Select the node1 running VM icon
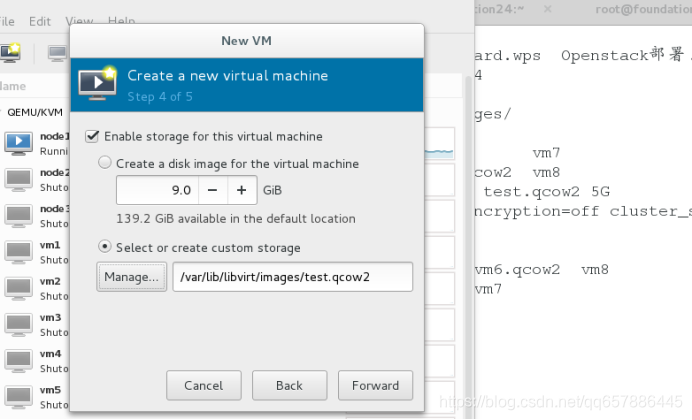This screenshot has height=420, width=692. pos(19,143)
